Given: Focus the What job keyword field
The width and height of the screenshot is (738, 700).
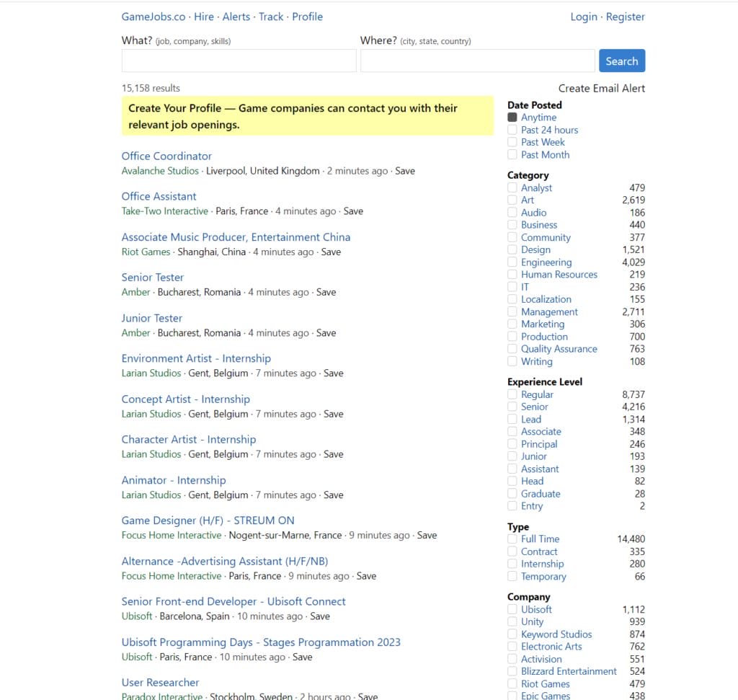Looking at the screenshot, I should (239, 61).
